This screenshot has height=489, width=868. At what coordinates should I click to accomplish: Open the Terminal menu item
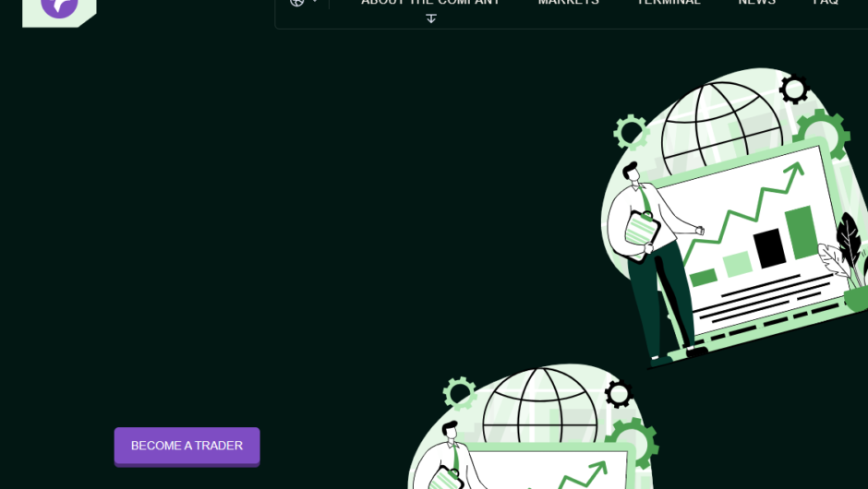pos(669,3)
